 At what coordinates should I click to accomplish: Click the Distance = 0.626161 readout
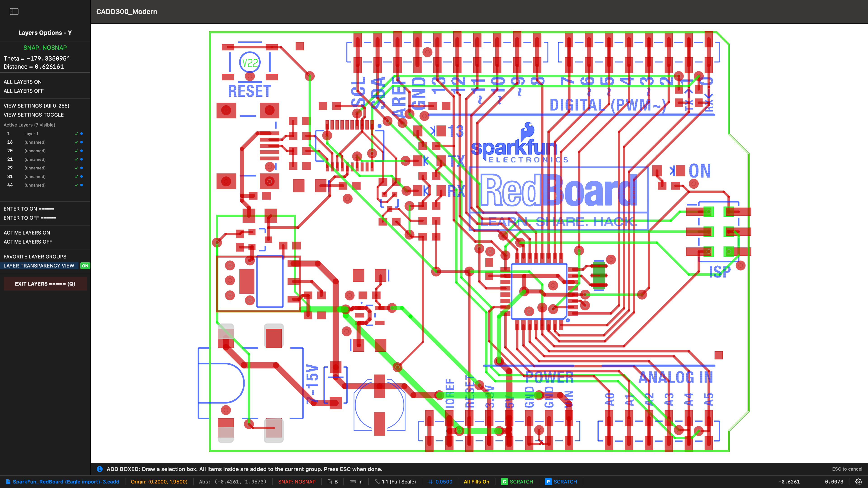click(x=34, y=67)
